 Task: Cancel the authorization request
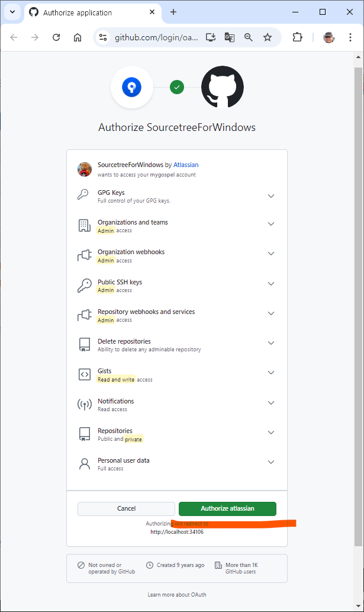click(126, 508)
